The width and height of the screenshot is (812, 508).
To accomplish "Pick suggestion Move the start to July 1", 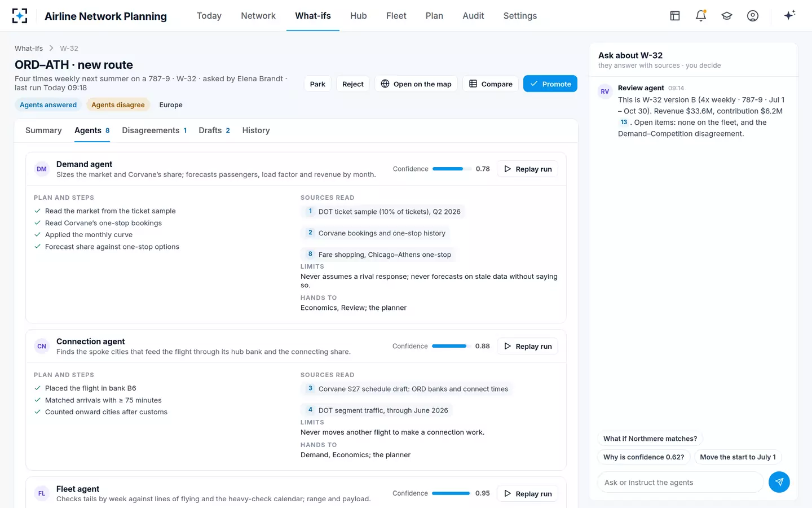I will click(738, 457).
